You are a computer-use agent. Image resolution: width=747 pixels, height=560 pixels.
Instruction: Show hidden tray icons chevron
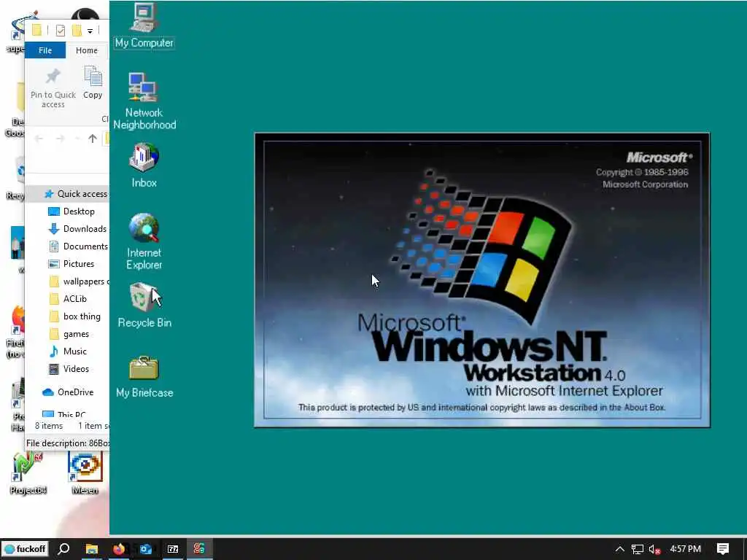pyautogui.click(x=620, y=549)
